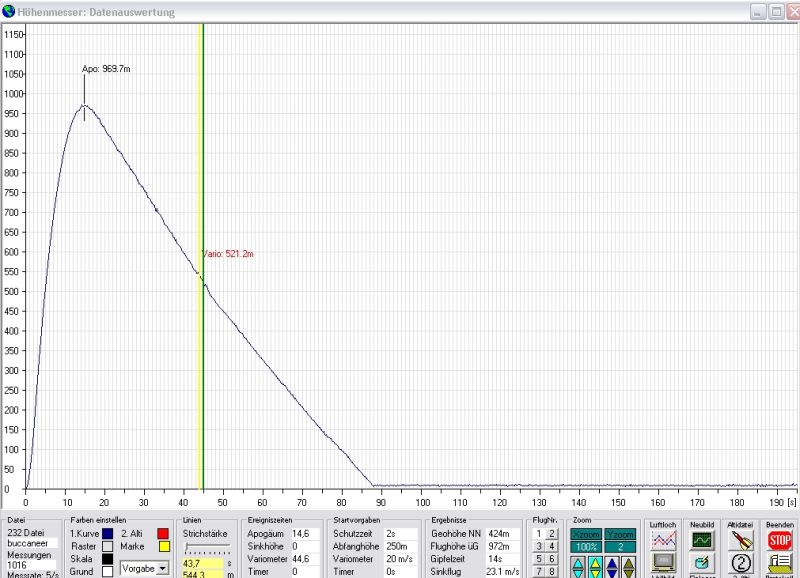Select flight number 1 button
This screenshot has width=800, height=578.
[538, 533]
